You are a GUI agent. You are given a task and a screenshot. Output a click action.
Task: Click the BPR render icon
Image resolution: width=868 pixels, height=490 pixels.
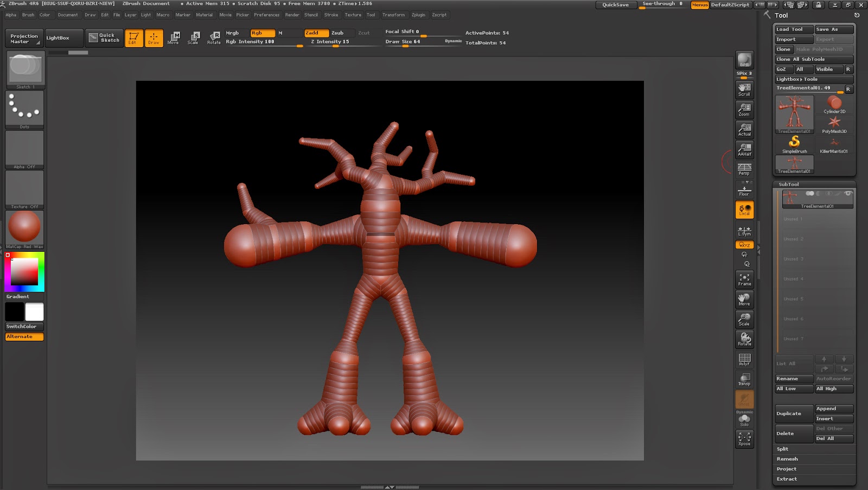(744, 60)
